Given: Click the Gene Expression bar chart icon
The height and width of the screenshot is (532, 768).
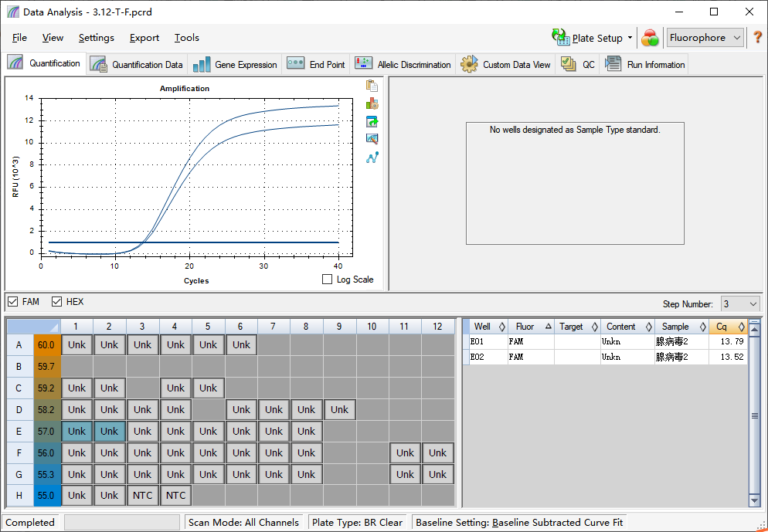Looking at the screenshot, I should pos(202,65).
